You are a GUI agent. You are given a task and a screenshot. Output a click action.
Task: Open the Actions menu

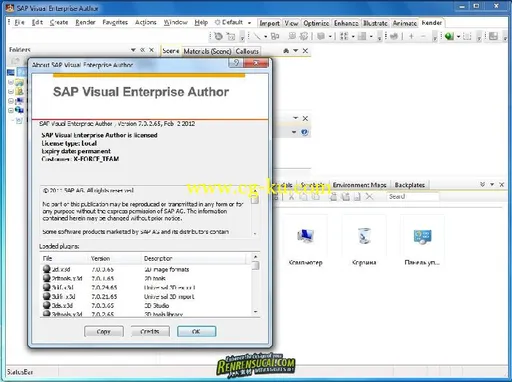(x=146, y=22)
